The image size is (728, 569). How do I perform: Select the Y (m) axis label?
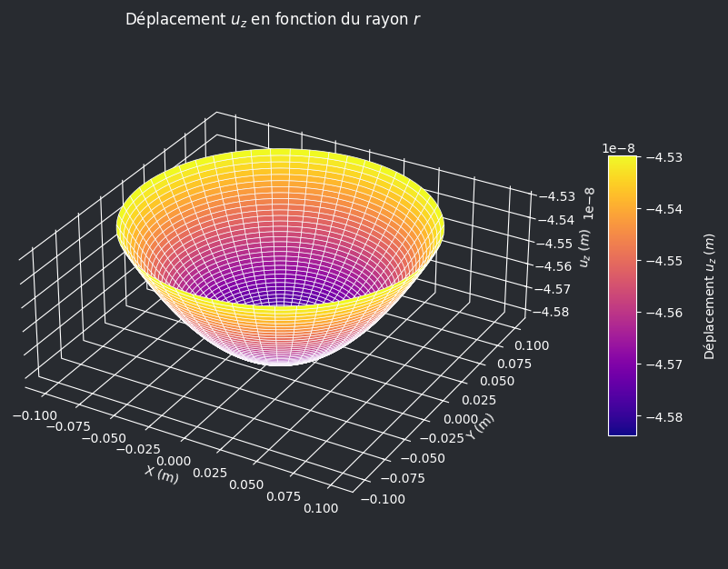point(481,426)
